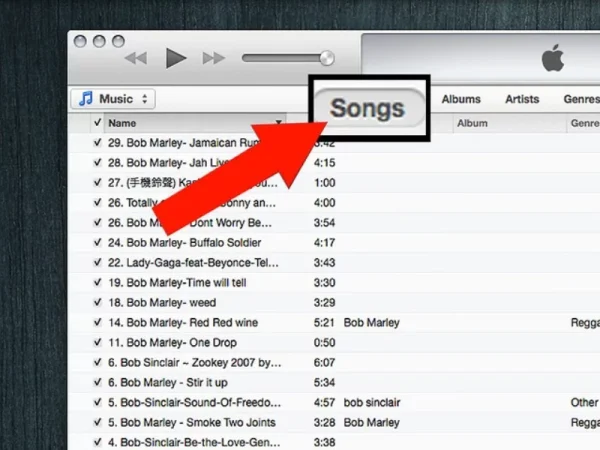
Task: Select song '6. Bob Marley - Stir it up'
Action: (168, 383)
